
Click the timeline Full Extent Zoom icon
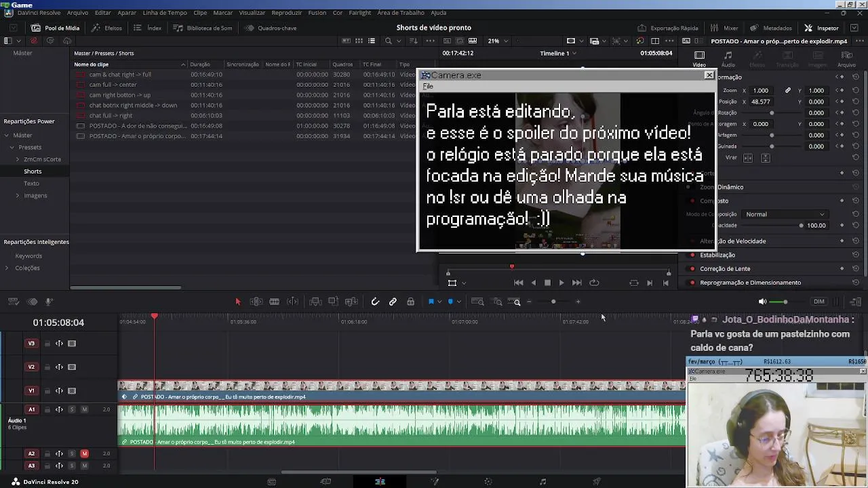477,302
